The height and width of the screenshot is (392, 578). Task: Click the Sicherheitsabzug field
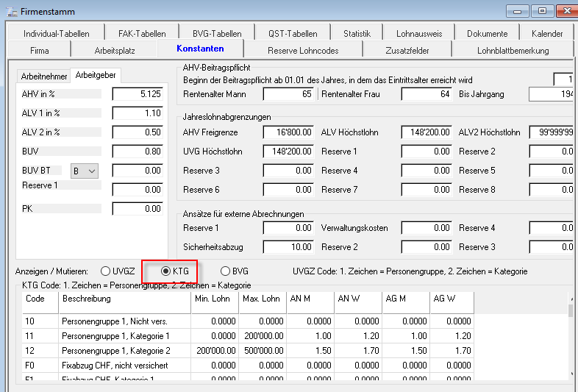coord(288,247)
